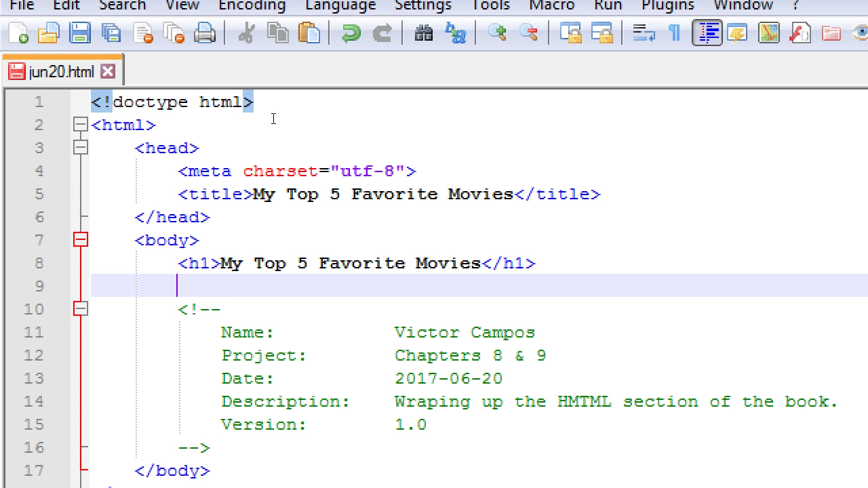Click the User Defined Language icon
868x488 pixels.
[737, 33]
